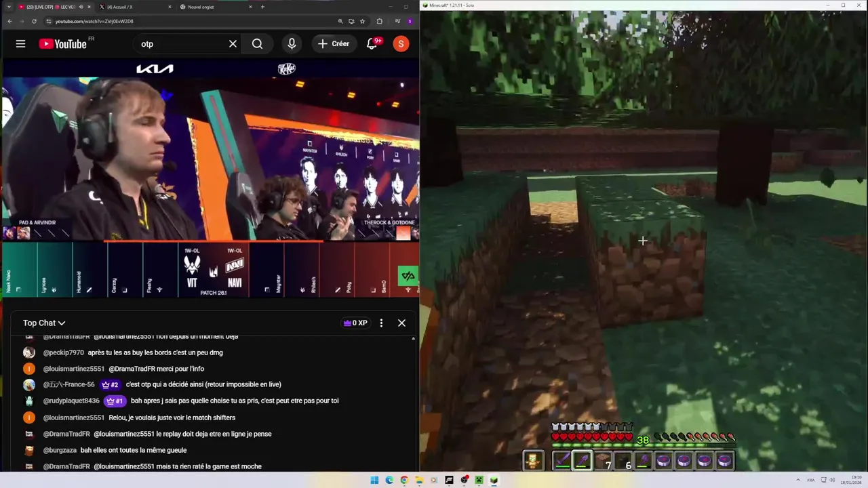Click message 'merci pour l'info'
Image resolution: width=868 pixels, height=488 pixels.
pos(177,369)
